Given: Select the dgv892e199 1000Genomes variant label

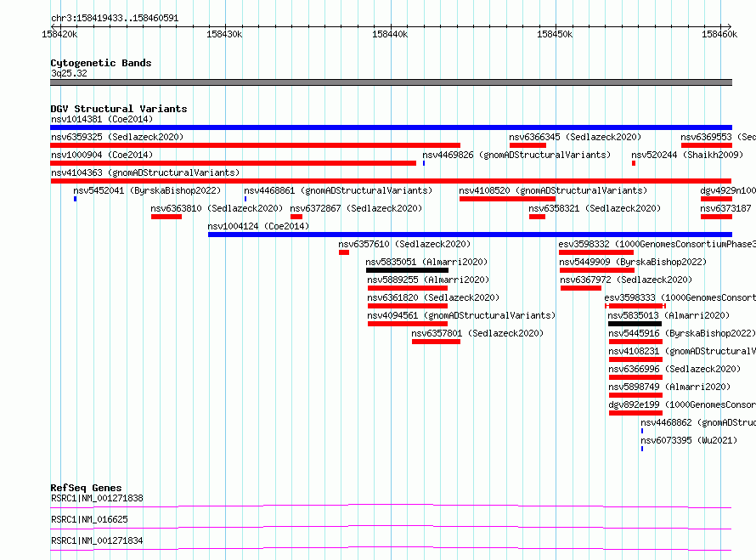Looking at the screenshot, I should point(682,404).
